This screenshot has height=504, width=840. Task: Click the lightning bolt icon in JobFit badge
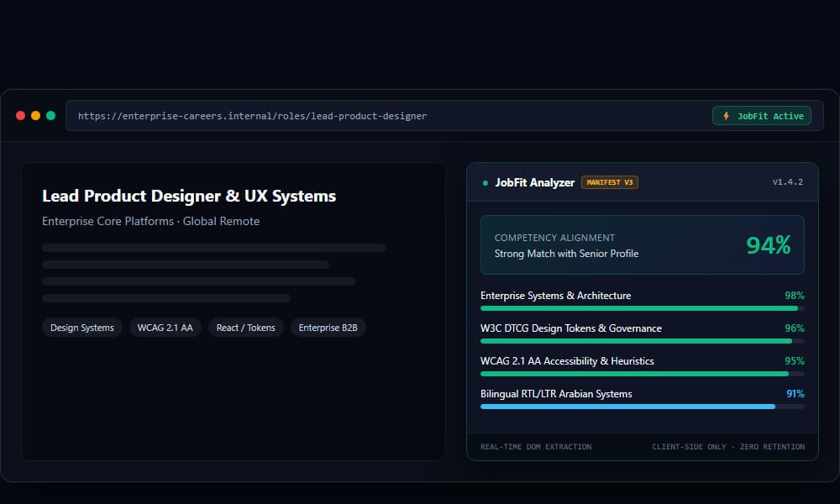(x=726, y=116)
